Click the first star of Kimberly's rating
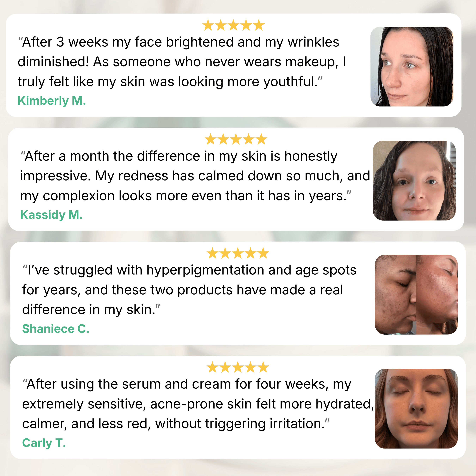The image size is (476, 476). click(208, 25)
